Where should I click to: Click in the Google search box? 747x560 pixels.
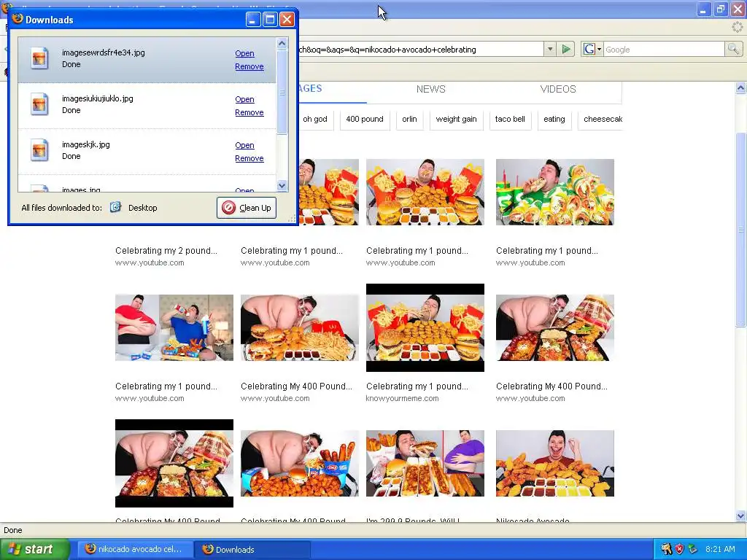(x=664, y=49)
